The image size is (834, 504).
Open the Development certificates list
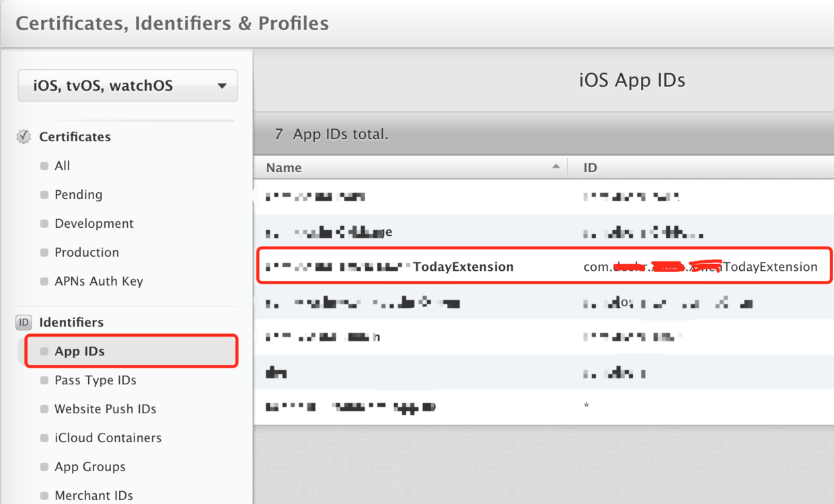[94, 224]
